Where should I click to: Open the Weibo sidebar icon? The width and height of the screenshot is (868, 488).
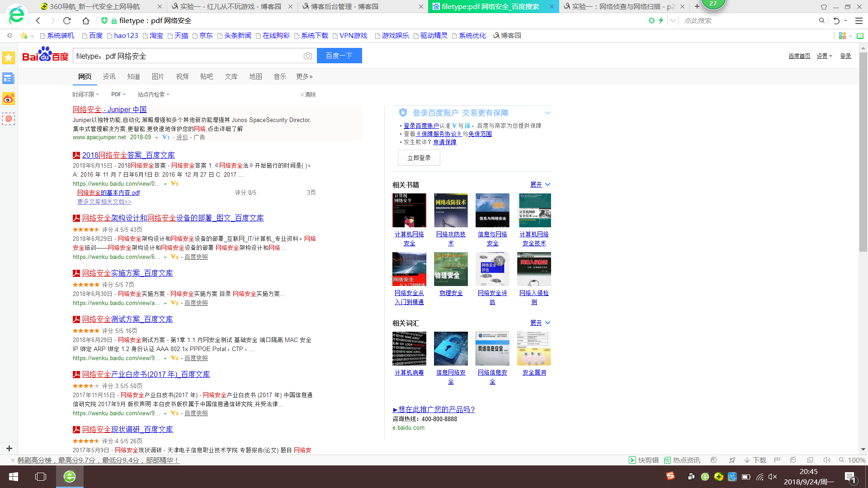pos(9,99)
